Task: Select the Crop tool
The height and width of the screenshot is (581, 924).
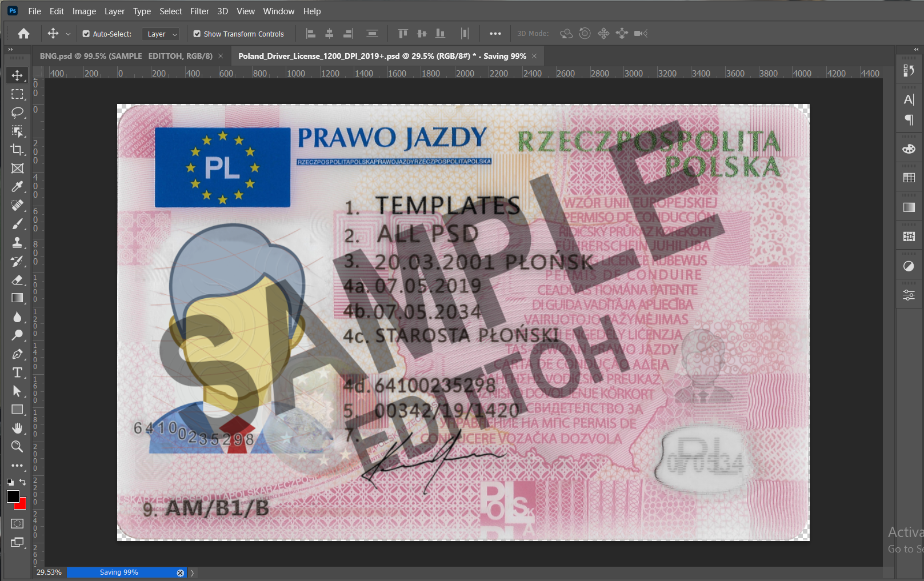Action: point(17,150)
